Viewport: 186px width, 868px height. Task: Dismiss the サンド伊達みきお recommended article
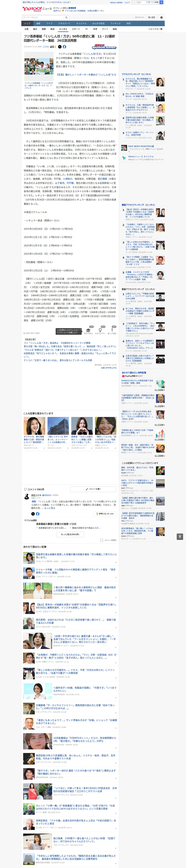tap(115, 728)
